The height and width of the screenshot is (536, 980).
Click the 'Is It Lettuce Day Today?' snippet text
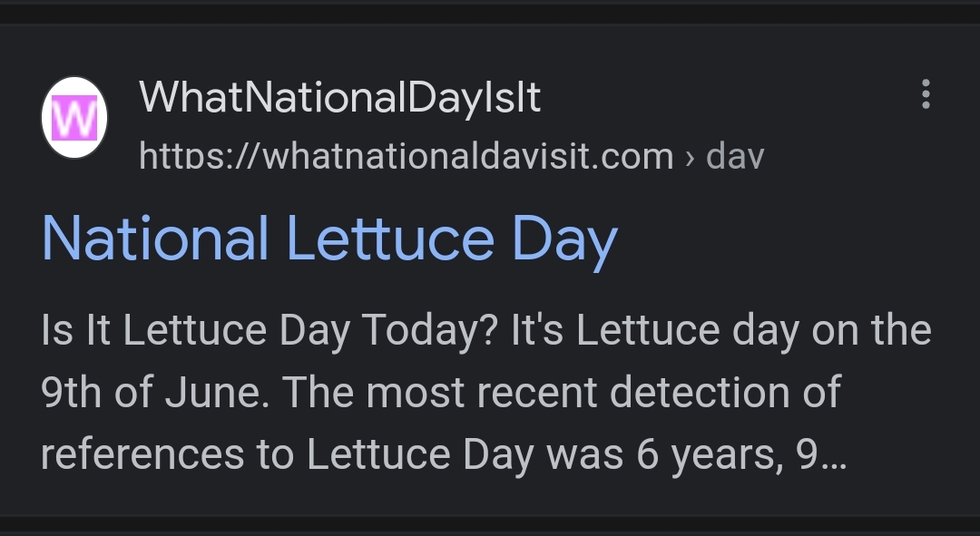pos(270,330)
